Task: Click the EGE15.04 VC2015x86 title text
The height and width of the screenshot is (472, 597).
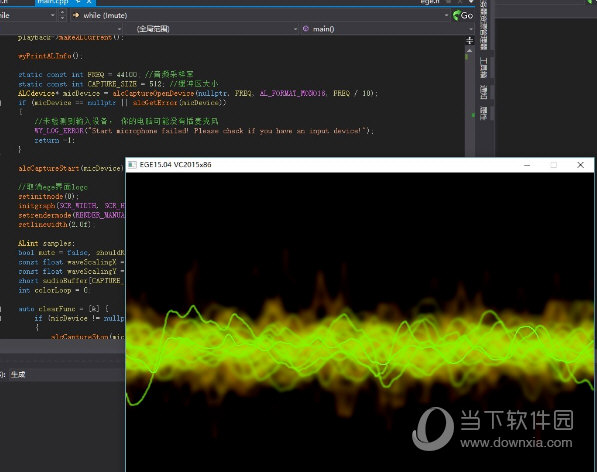Action: tap(175, 165)
